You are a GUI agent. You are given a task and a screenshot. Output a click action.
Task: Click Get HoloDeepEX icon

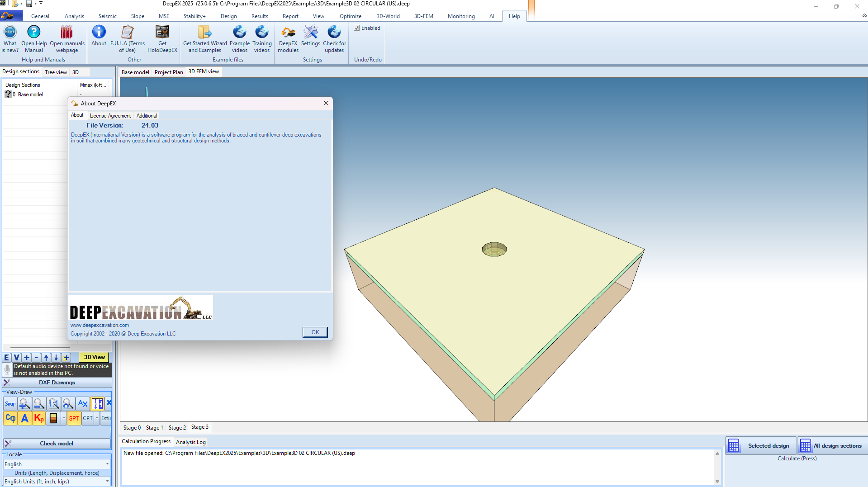[x=162, y=39]
